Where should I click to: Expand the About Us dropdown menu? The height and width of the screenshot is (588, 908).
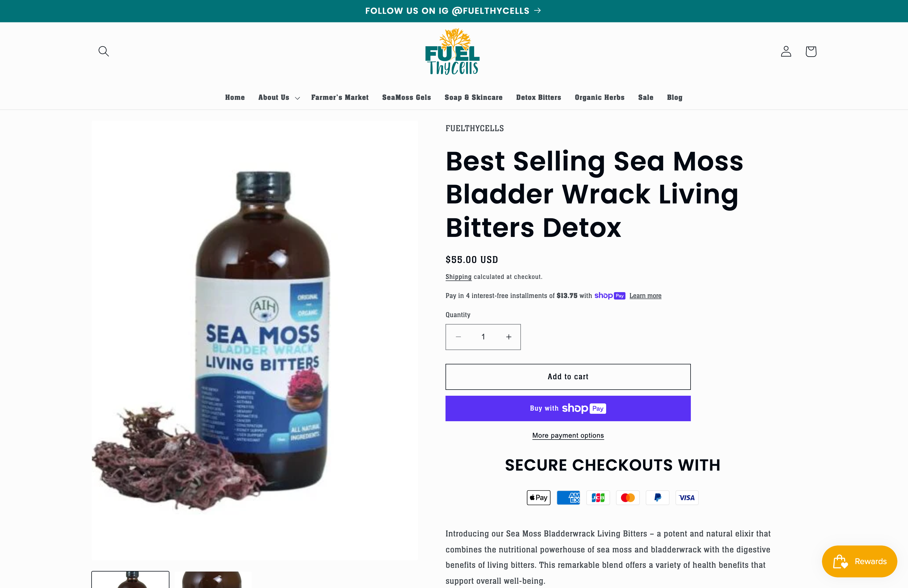tap(279, 98)
